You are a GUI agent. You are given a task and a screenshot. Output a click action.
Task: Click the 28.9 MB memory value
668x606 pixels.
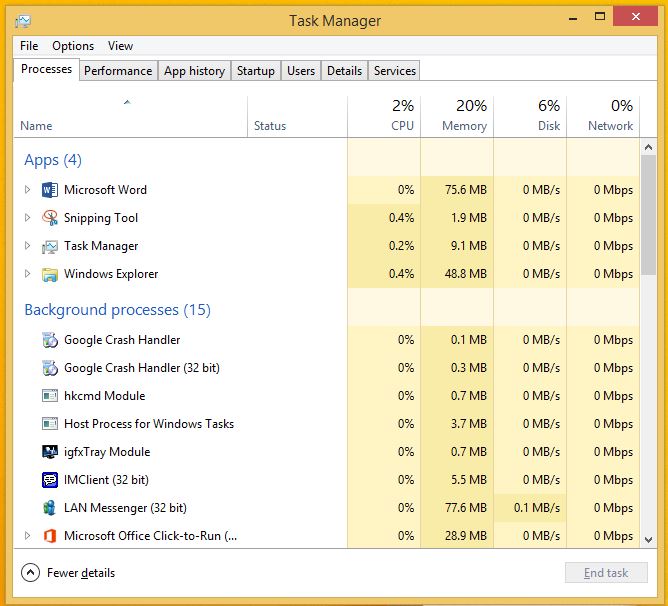click(466, 536)
